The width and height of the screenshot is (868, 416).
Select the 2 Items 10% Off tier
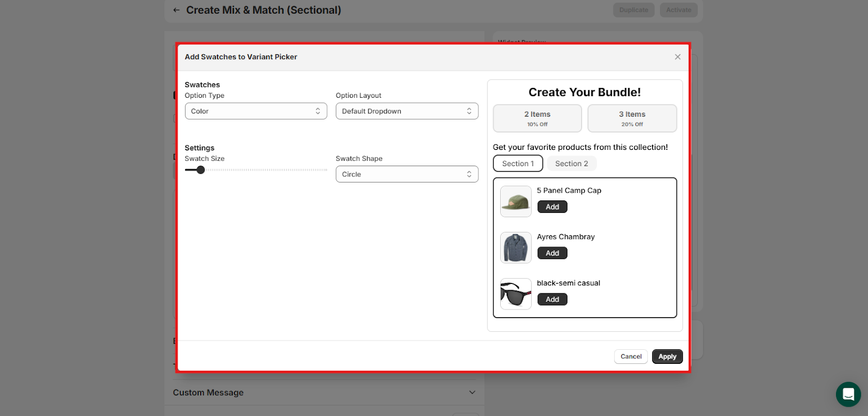[x=537, y=118]
